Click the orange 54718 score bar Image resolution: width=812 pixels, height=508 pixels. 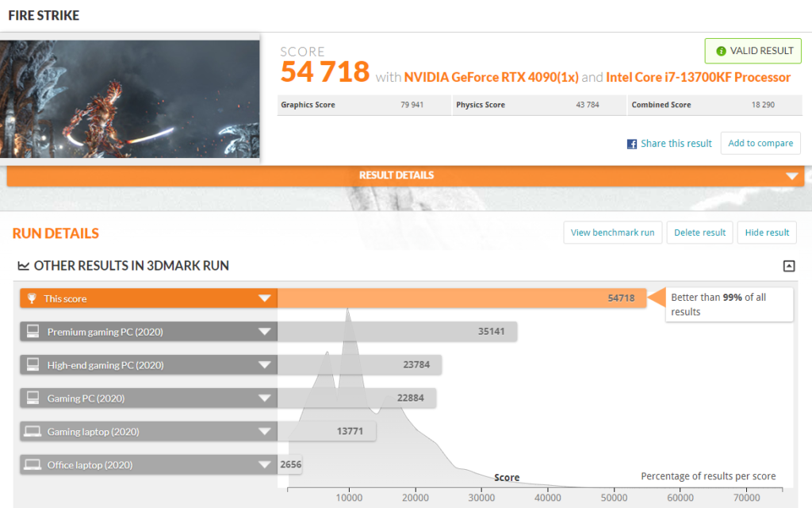point(462,298)
